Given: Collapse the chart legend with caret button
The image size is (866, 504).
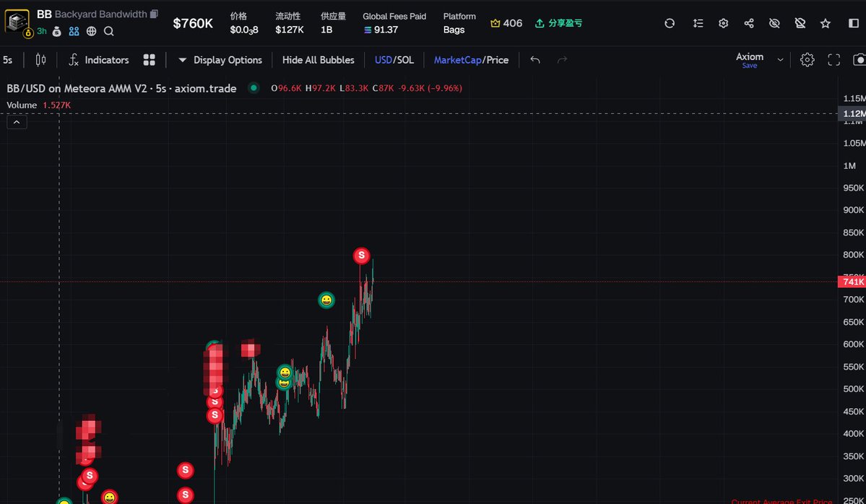Looking at the screenshot, I should pyautogui.click(x=17, y=122).
